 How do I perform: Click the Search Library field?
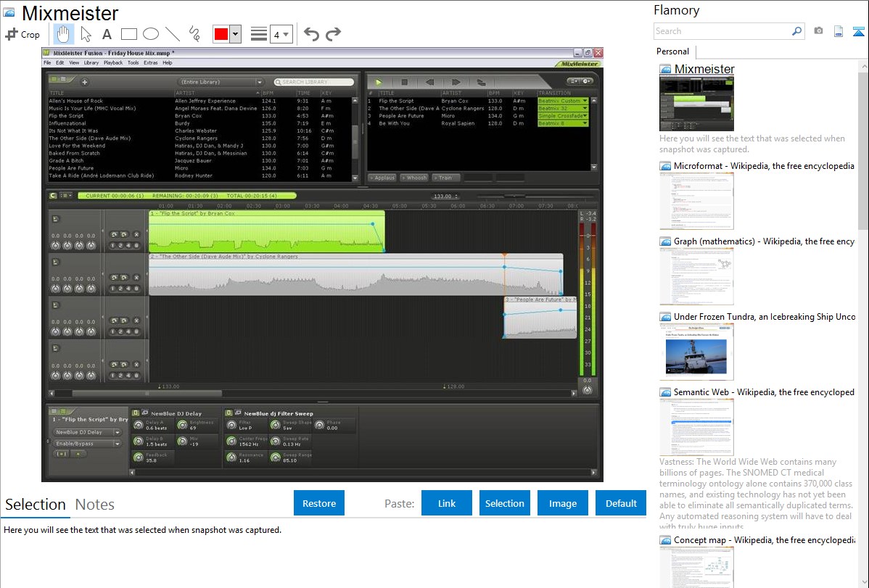click(x=314, y=82)
